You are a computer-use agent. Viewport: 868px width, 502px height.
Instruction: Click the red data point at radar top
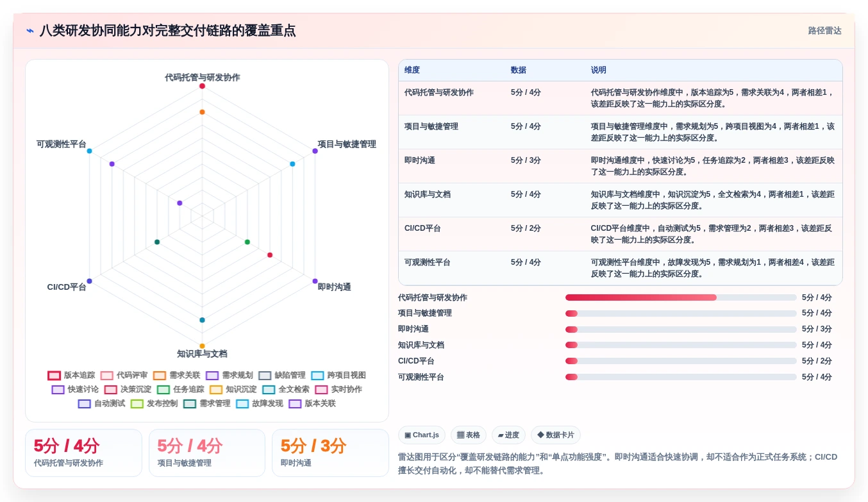point(202,86)
